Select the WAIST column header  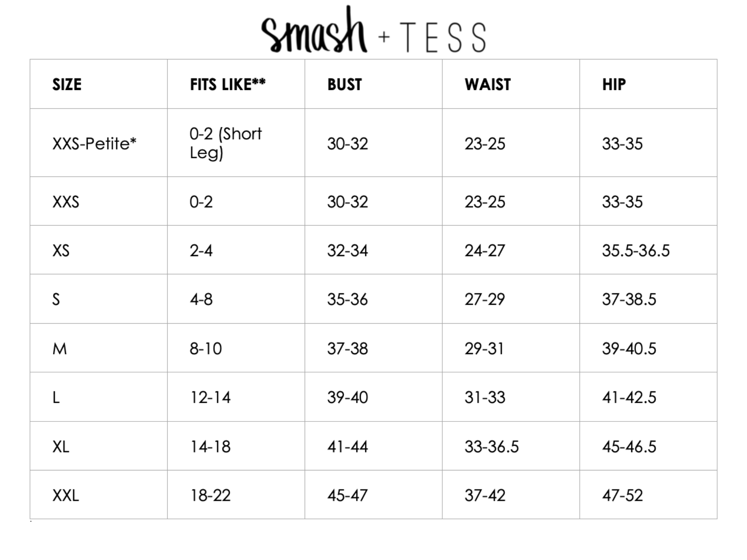487,85
